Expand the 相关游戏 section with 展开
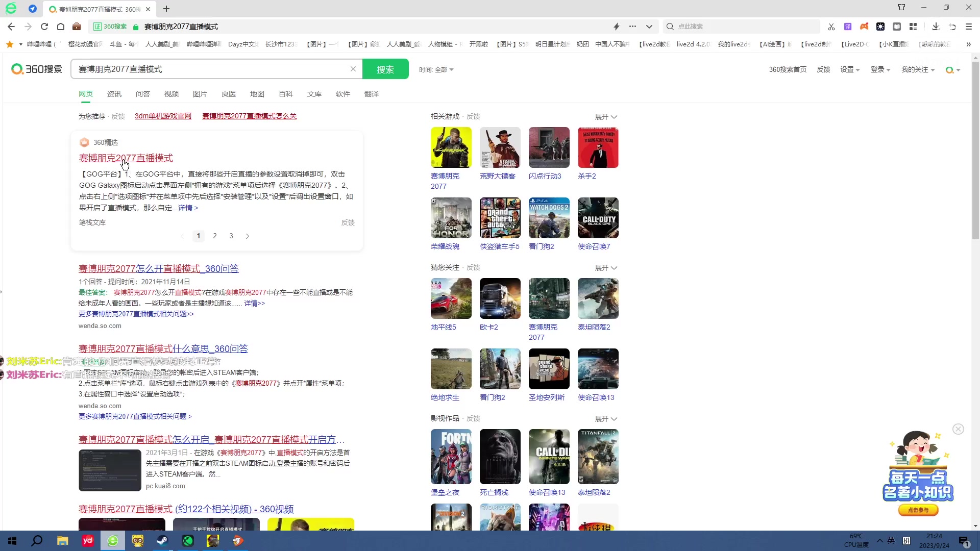Viewport: 980px width, 551px height. tap(606, 117)
